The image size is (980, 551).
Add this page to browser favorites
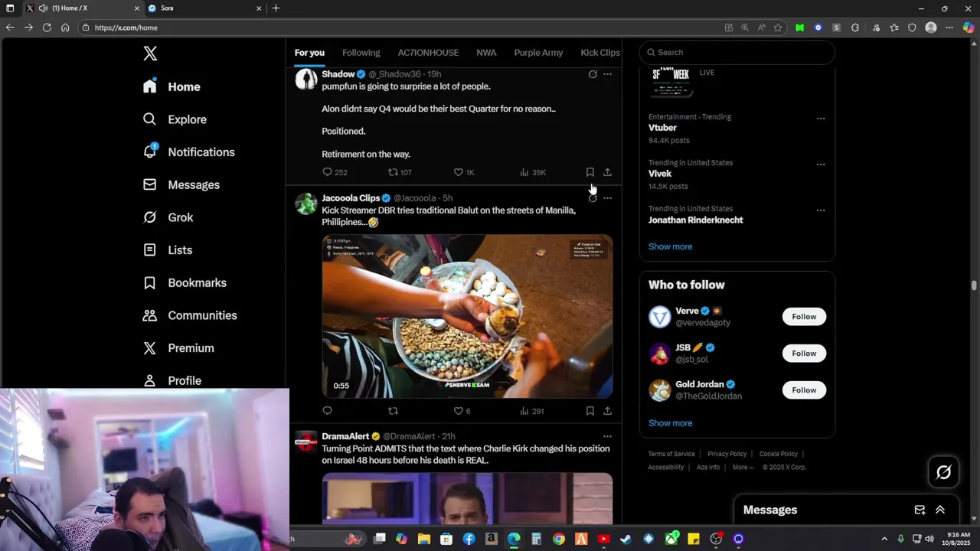[x=778, y=28]
